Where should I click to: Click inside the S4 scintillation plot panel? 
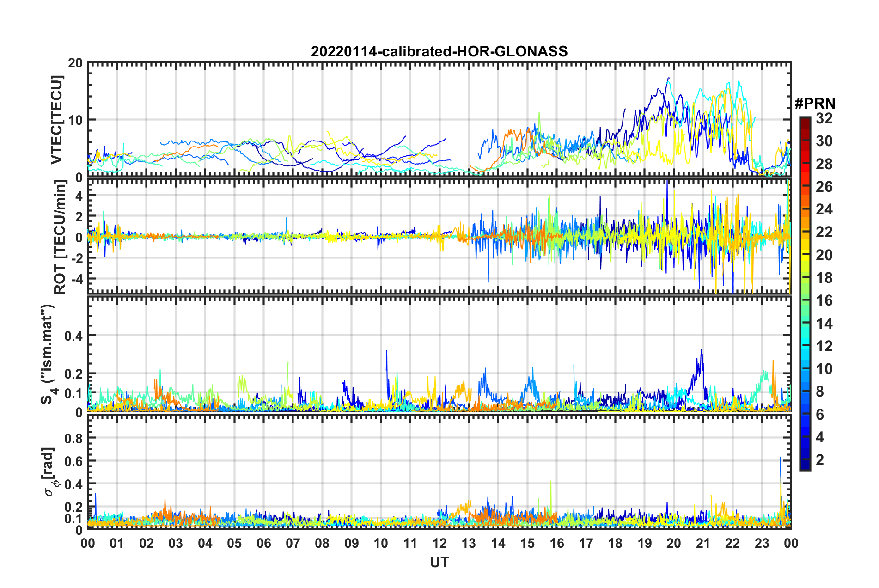439,354
